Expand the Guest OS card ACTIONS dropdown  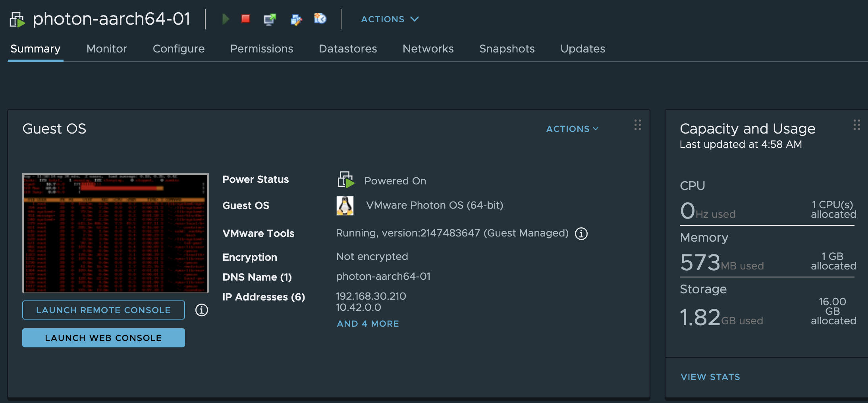pos(572,129)
